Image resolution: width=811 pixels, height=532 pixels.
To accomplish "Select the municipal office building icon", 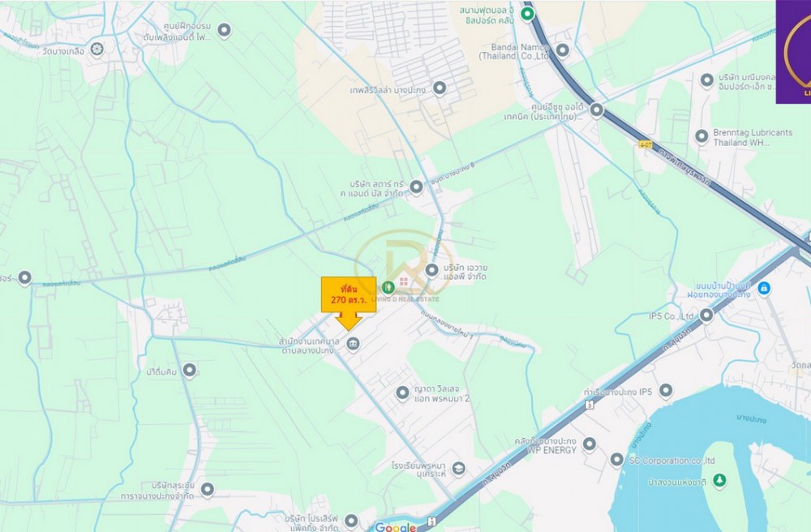I will [354, 343].
